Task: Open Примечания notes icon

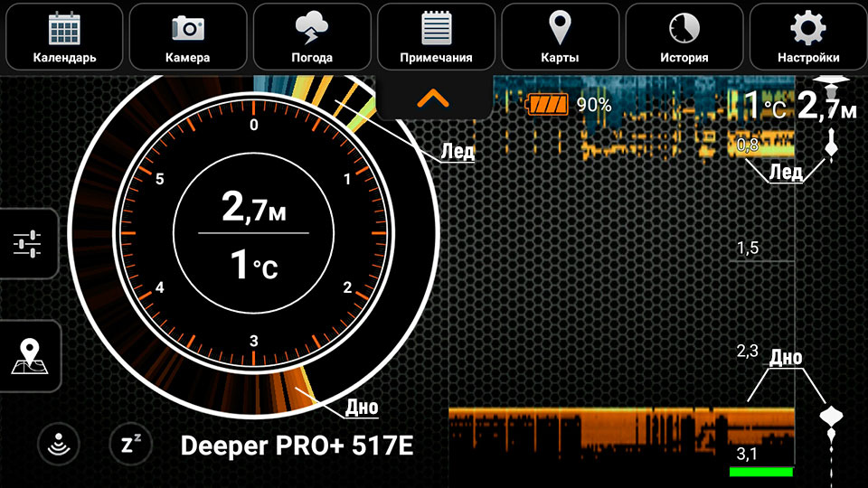Action: [x=436, y=36]
